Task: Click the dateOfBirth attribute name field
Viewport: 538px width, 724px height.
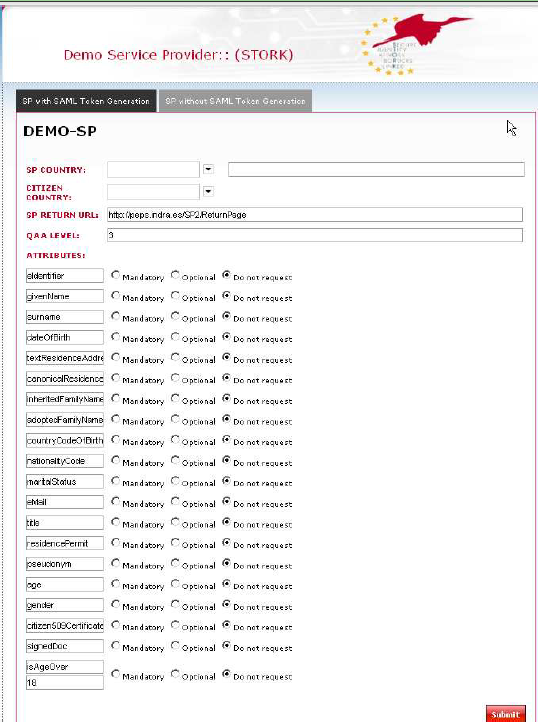Action: coord(65,338)
